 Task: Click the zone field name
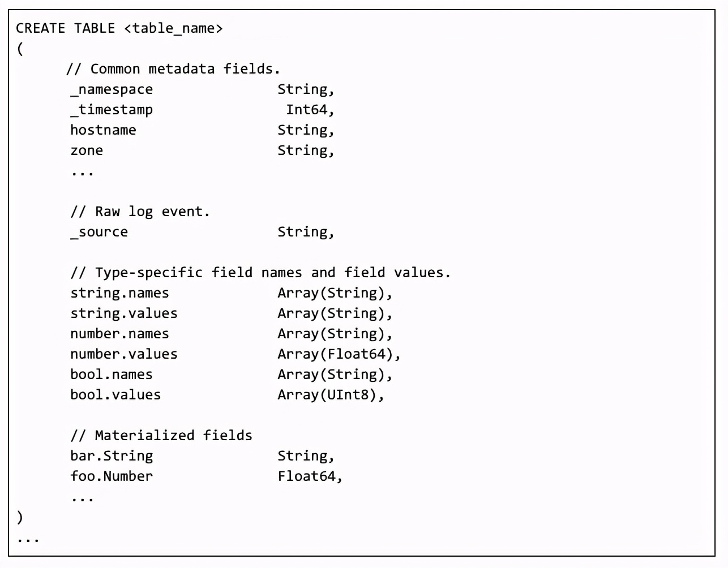click(x=87, y=150)
